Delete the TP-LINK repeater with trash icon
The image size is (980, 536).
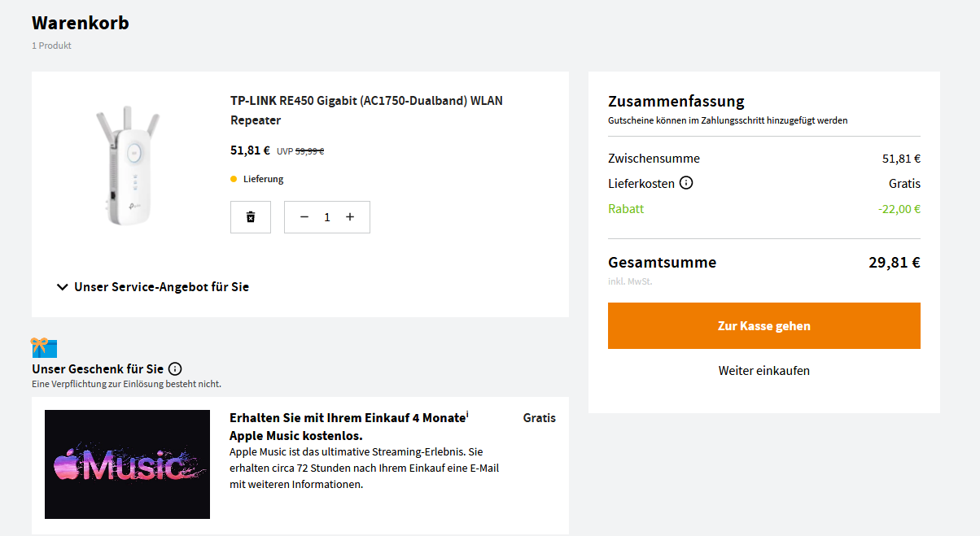point(251,217)
